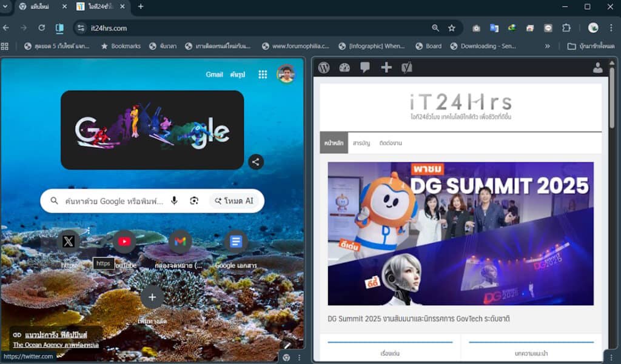Open the Bookmarks star item on bookmarks bar
This screenshot has height=364, width=621.
(x=121, y=46)
